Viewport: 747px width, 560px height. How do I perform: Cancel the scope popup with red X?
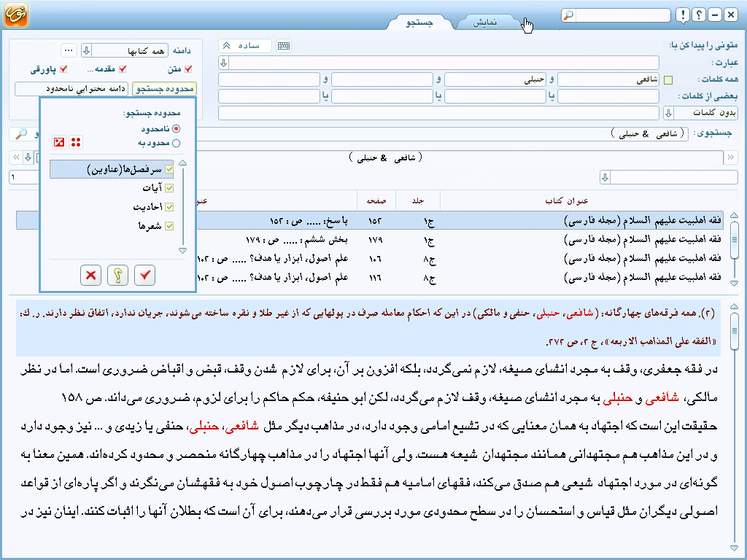90,275
